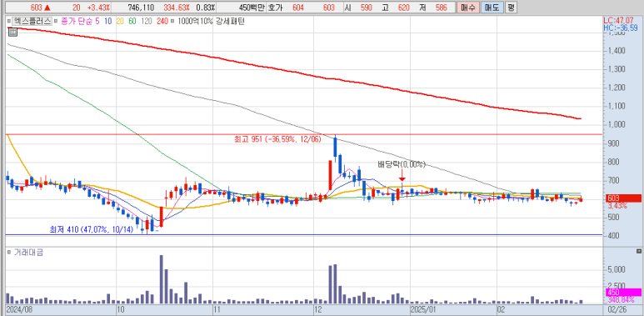644x316 pixels.
Task: Click the 평 button next to 매도
Action: pyautogui.click(x=511, y=8)
